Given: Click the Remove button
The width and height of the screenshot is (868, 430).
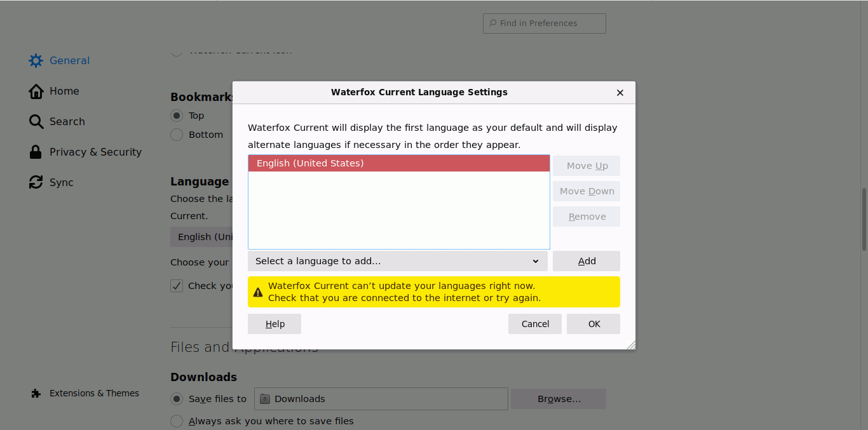Looking at the screenshot, I should (587, 217).
